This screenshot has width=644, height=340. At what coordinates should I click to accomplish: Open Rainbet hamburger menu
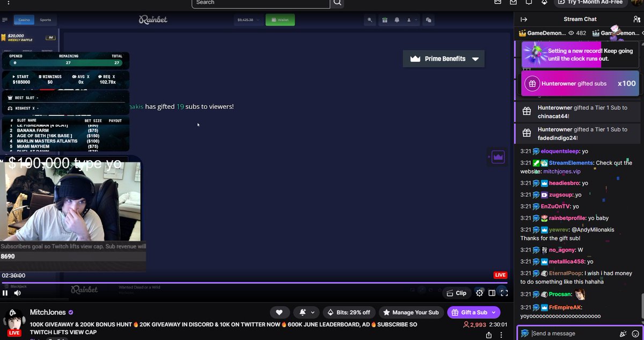tap(5, 20)
